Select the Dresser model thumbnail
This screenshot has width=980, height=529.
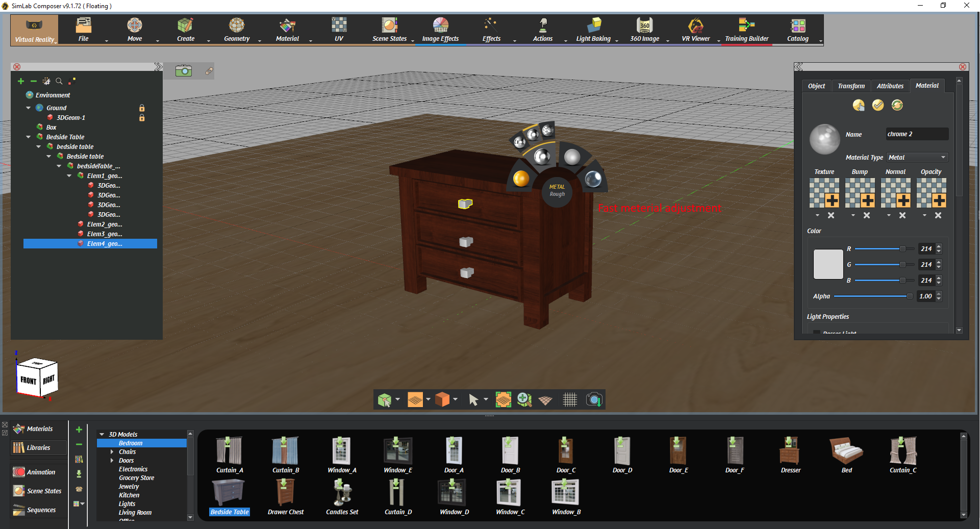790,454
